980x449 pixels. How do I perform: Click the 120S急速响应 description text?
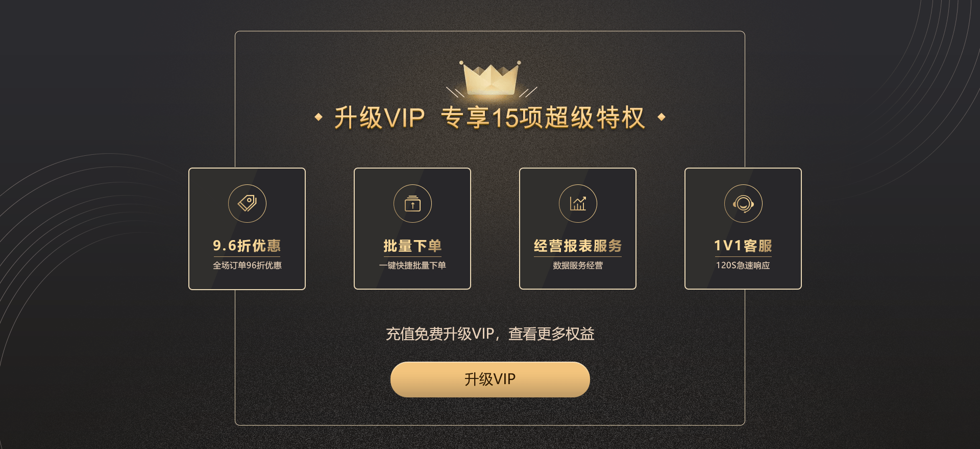tap(743, 265)
